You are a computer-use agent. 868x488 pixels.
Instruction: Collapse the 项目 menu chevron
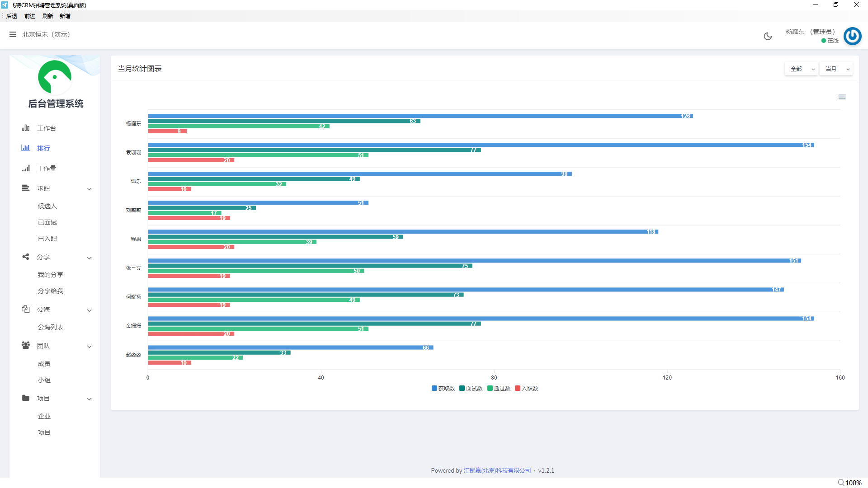tap(90, 399)
